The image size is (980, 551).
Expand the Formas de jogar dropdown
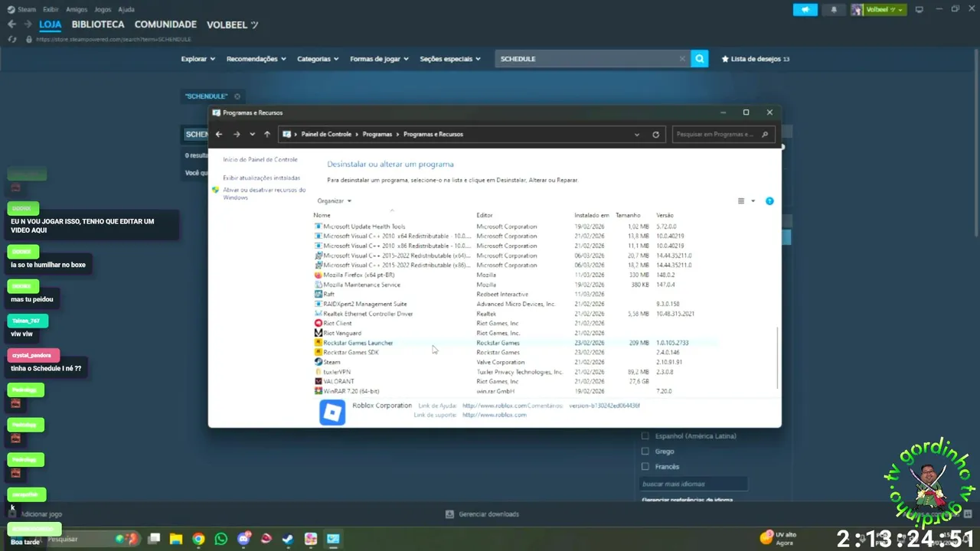click(379, 59)
